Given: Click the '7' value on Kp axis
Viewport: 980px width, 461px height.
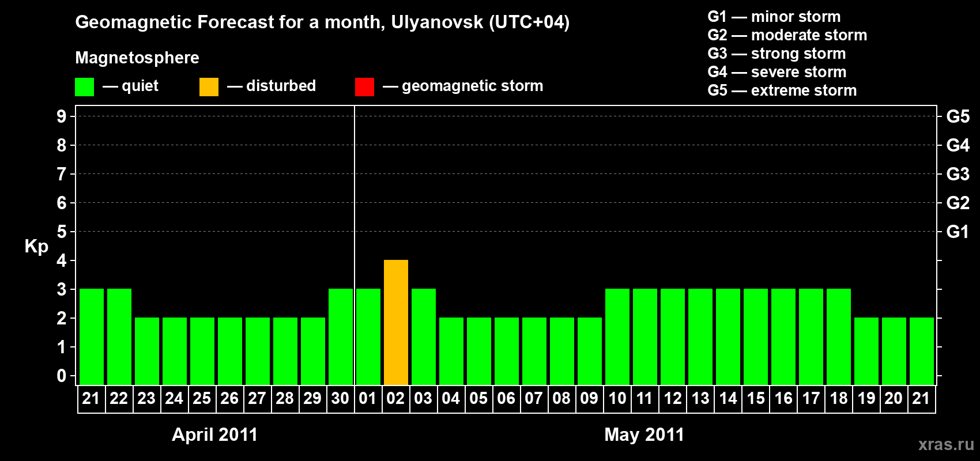Looking at the screenshot, I should 62,174.
